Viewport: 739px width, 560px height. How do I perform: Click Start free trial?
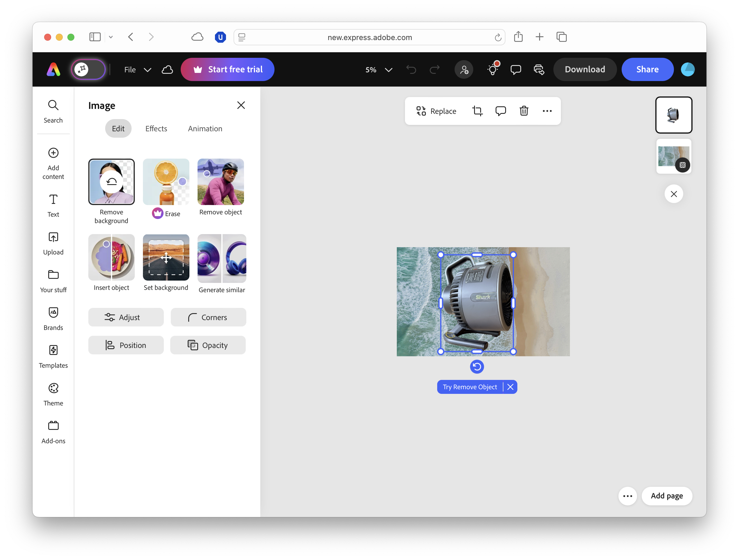(x=227, y=69)
